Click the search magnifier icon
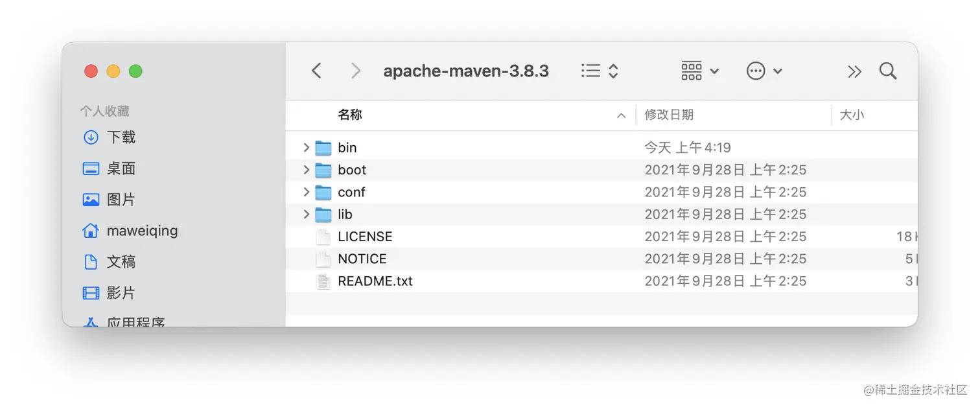980x409 pixels. 888,71
